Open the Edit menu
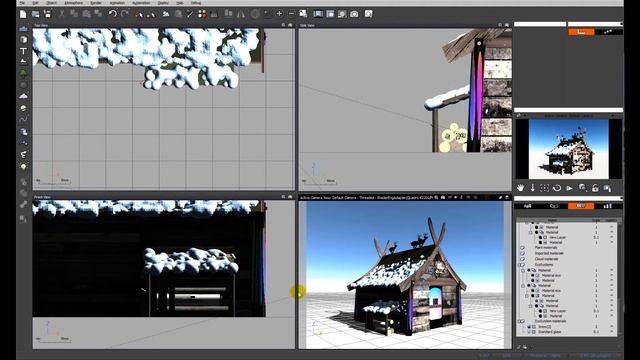640x360 pixels. click(36, 3)
